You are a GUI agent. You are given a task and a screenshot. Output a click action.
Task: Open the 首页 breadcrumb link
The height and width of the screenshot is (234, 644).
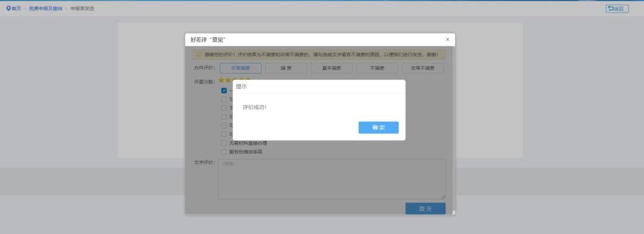tap(16, 8)
